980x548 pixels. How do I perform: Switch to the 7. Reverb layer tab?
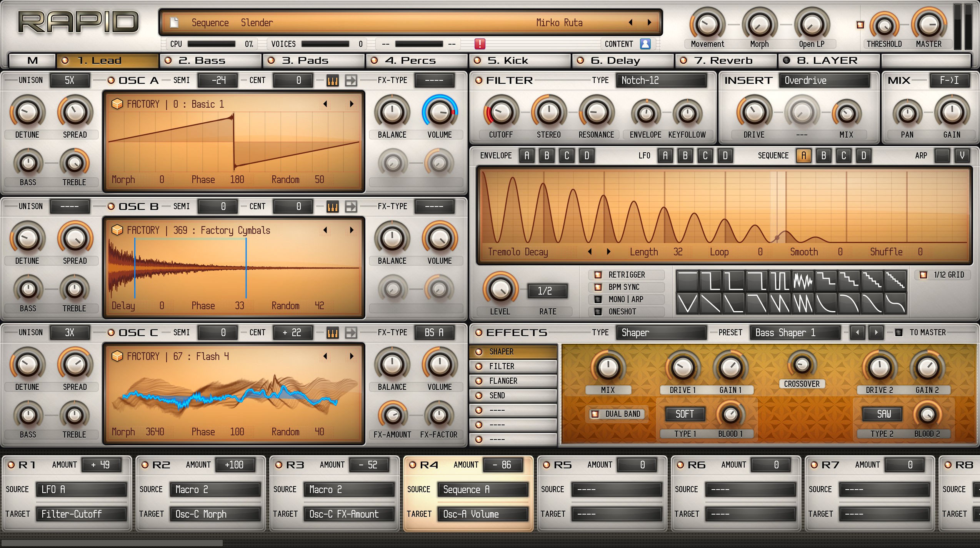[726, 61]
